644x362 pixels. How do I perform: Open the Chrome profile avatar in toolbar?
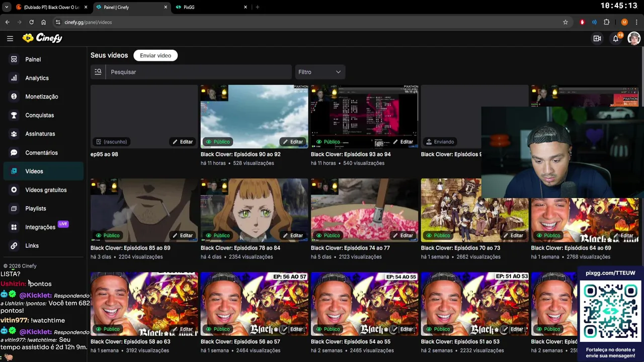pos(624,22)
